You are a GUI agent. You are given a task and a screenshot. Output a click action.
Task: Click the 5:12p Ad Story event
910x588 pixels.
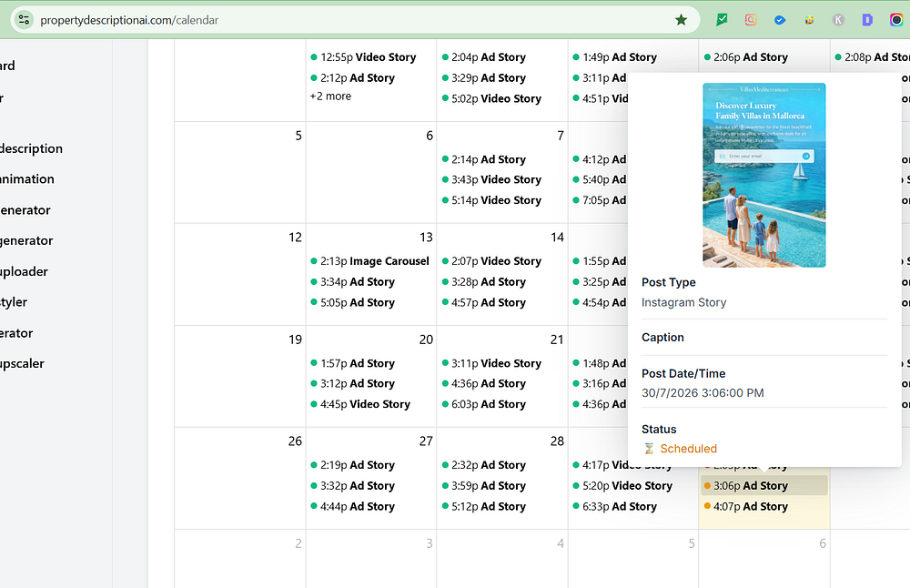pos(484,506)
